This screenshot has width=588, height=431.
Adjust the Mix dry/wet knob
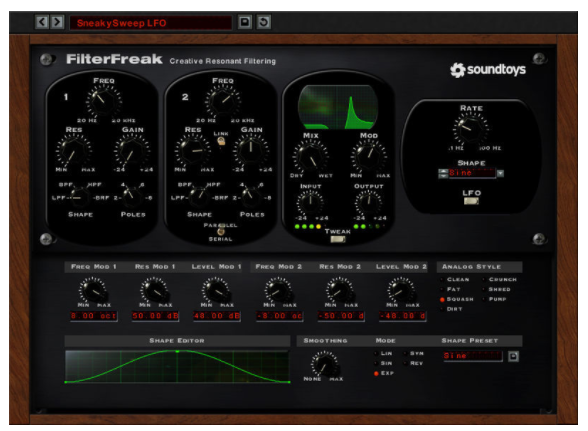click(310, 157)
